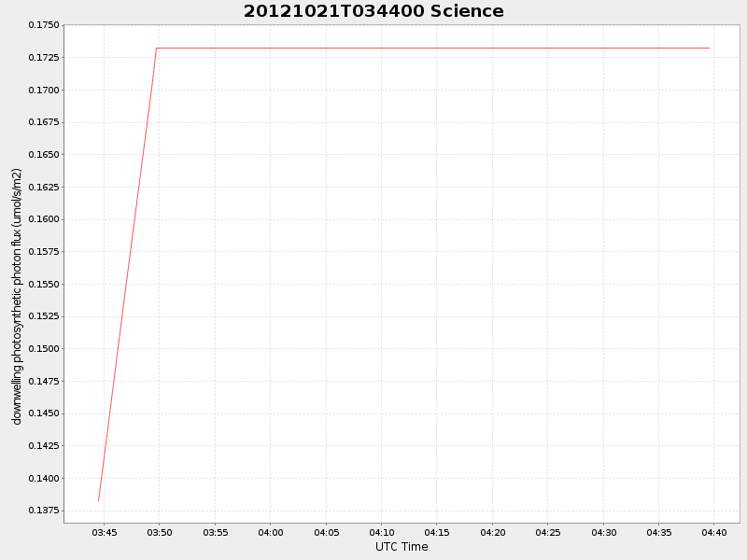Click the 0.1550 y-axis value
This screenshot has height=560, width=747.
[x=44, y=285]
